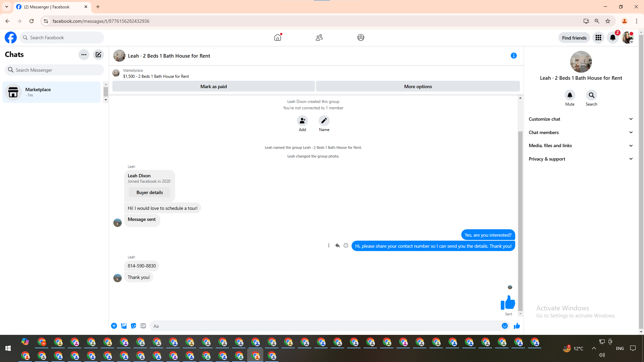Send a thumbs-up like
This screenshot has height=362, width=644.
tap(517, 326)
